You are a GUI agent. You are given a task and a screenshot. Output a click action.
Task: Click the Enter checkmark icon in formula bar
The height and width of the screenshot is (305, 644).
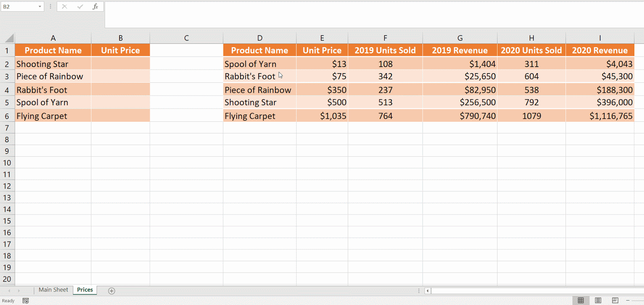click(80, 6)
